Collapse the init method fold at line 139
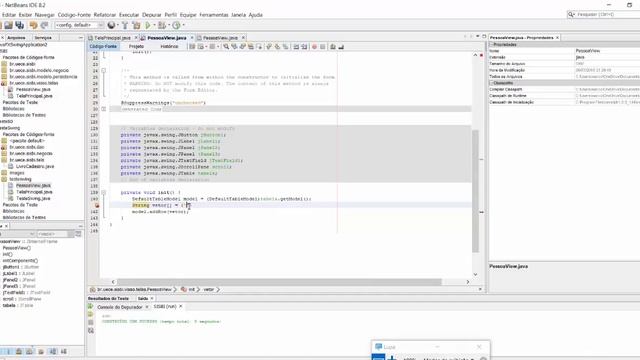Viewport: 640px width, 360px height. 104,192
